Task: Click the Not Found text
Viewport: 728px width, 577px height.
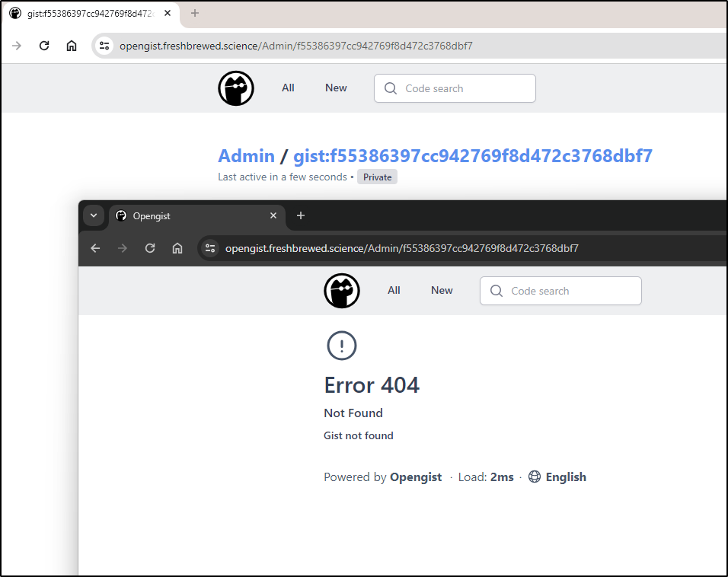Action: (353, 413)
